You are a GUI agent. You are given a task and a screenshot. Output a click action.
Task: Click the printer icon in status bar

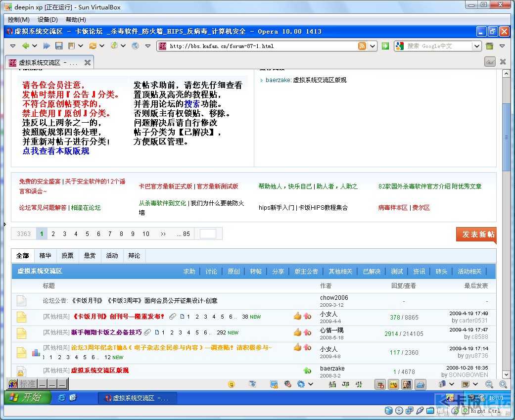(x=421, y=384)
